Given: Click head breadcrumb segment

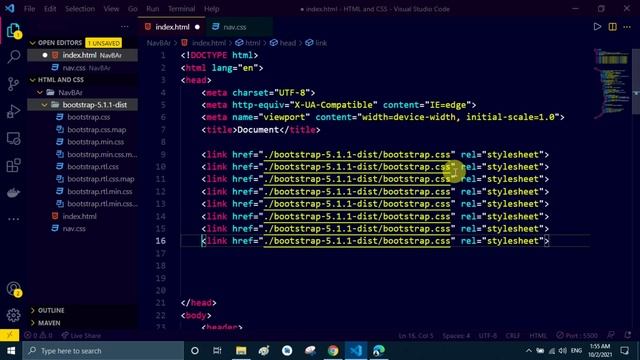Looking at the screenshot, I should tap(282, 43).
